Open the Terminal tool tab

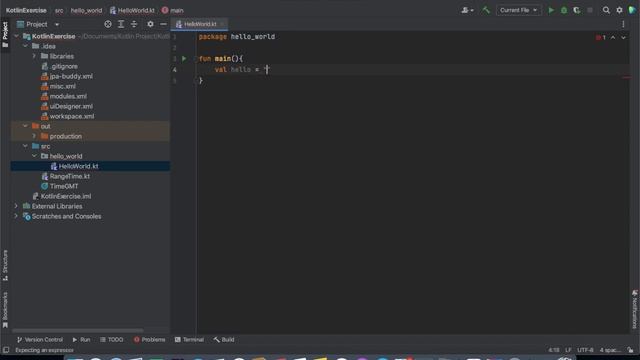click(x=189, y=340)
